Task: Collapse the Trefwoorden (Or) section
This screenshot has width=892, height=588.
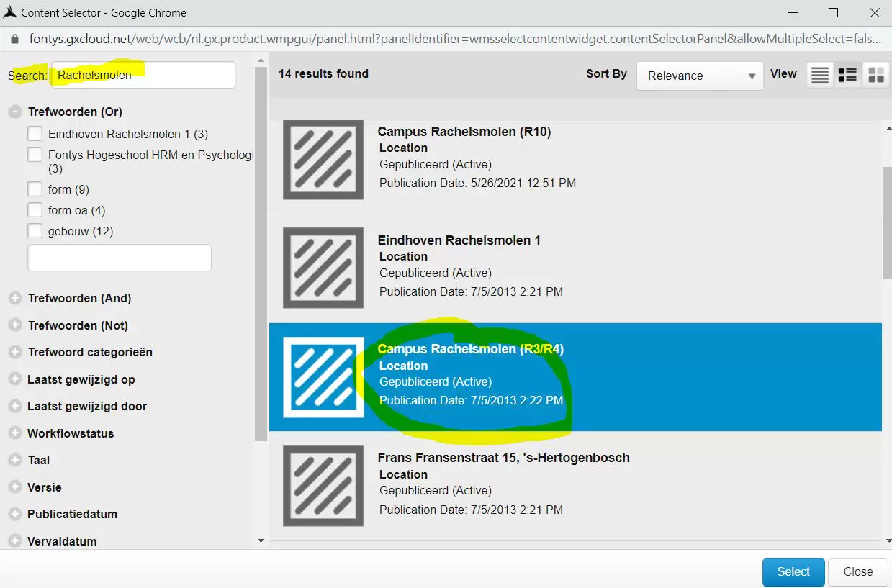Action: pos(14,112)
